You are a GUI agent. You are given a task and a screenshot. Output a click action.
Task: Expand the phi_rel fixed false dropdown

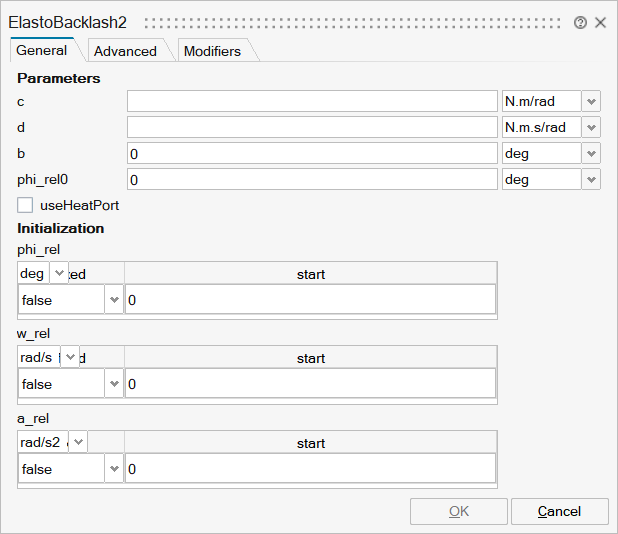click(113, 300)
